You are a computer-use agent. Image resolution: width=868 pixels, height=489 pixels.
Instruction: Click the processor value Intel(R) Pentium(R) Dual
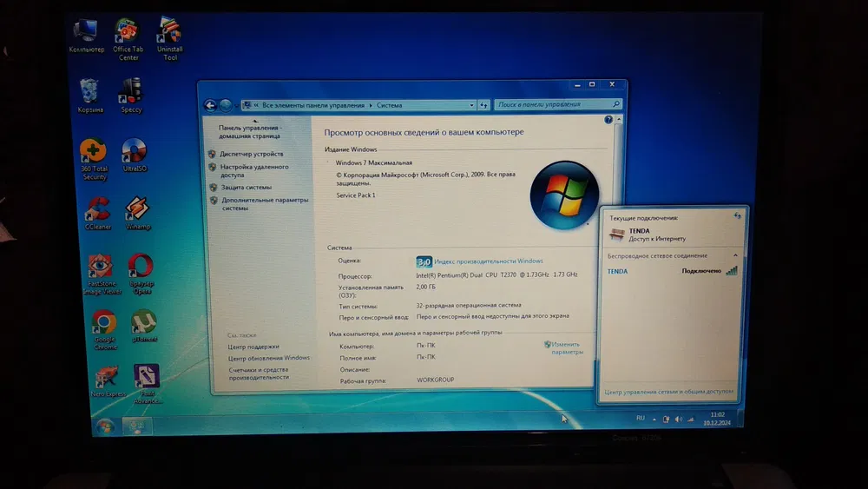tap(496, 274)
